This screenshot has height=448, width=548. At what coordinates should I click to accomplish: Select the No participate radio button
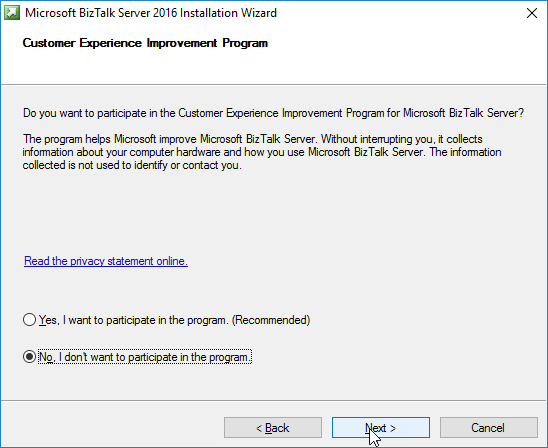click(x=29, y=357)
